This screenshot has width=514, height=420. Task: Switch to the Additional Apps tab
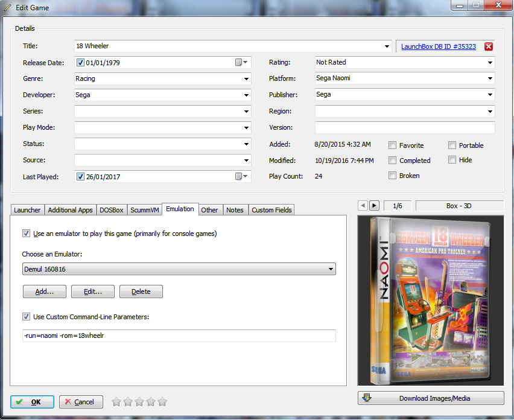point(70,210)
